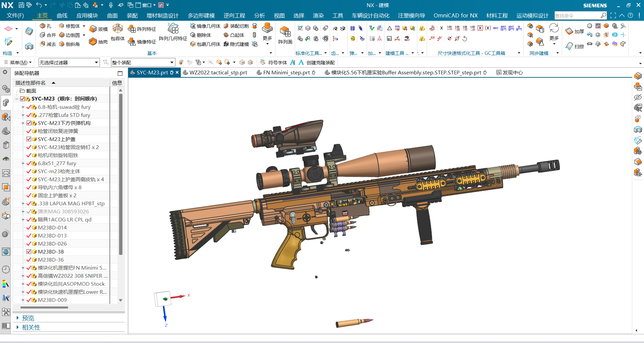Click the 阵列面 pattern face tool
Screen dimensions: 644x343
point(285,35)
